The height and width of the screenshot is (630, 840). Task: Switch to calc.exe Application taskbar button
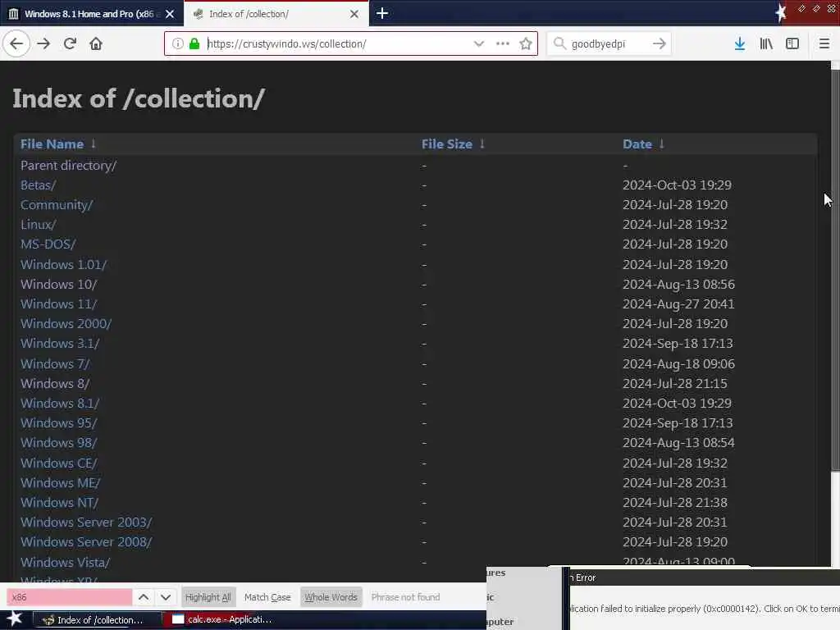tap(227, 620)
